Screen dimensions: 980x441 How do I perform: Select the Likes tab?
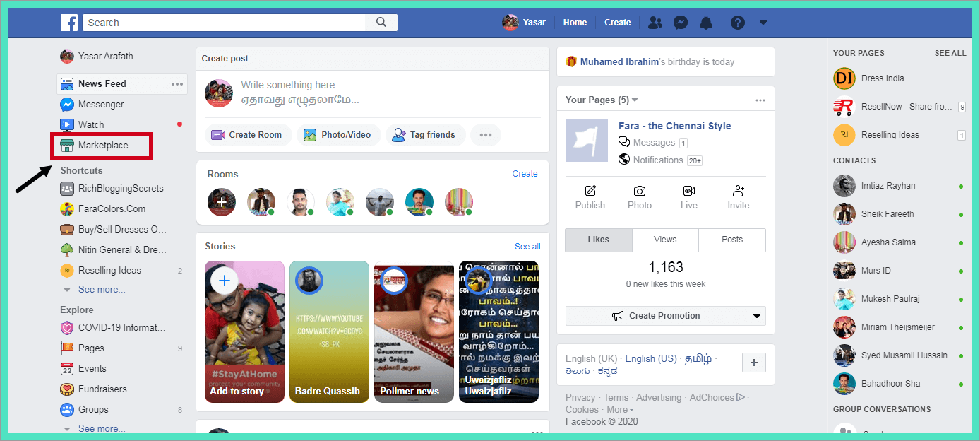(x=599, y=240)
